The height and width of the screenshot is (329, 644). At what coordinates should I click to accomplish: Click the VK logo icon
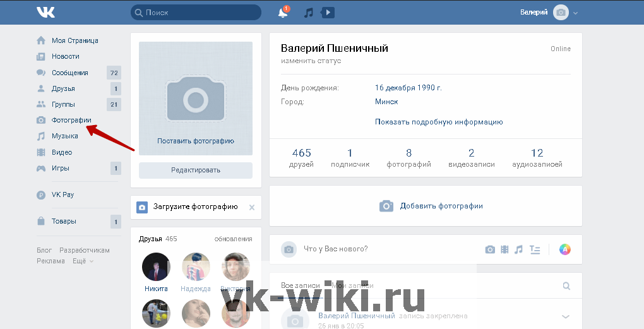45,13
